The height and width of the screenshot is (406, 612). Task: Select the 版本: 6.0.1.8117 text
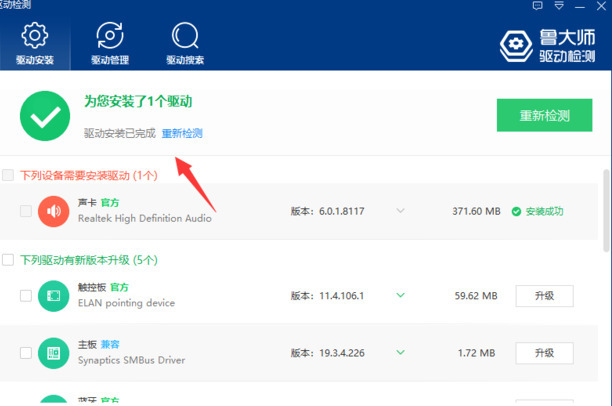(327, 211)
